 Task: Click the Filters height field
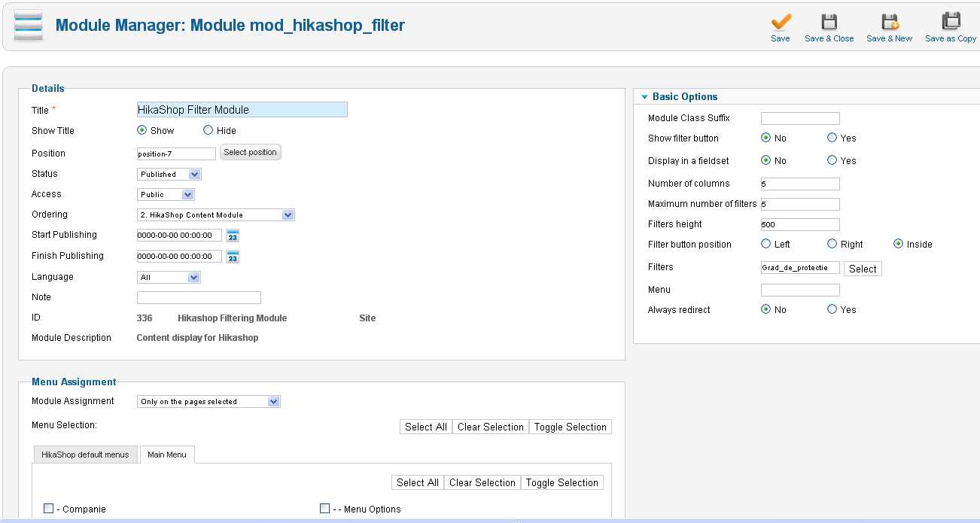point(800,224)
